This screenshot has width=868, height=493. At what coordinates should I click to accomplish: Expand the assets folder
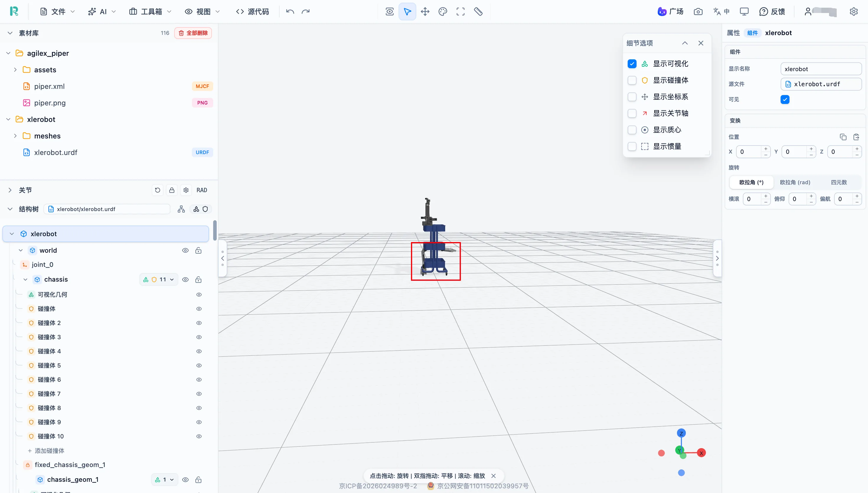click(15, 70)
